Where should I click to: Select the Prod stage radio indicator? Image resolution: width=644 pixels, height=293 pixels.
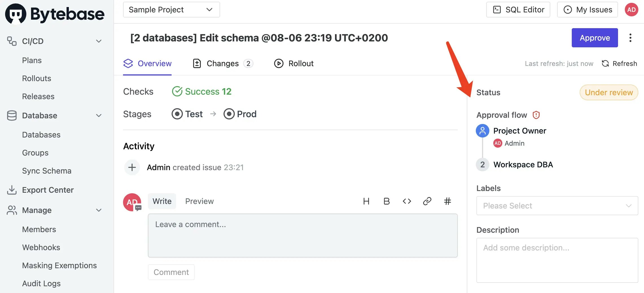pos(229,114)
